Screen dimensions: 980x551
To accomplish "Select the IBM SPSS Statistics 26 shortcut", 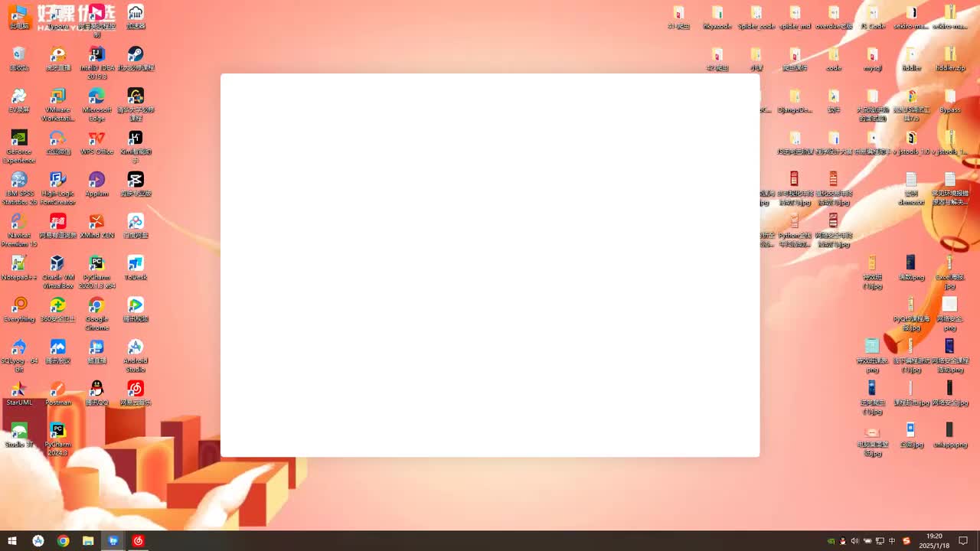I will pos(19,188).
